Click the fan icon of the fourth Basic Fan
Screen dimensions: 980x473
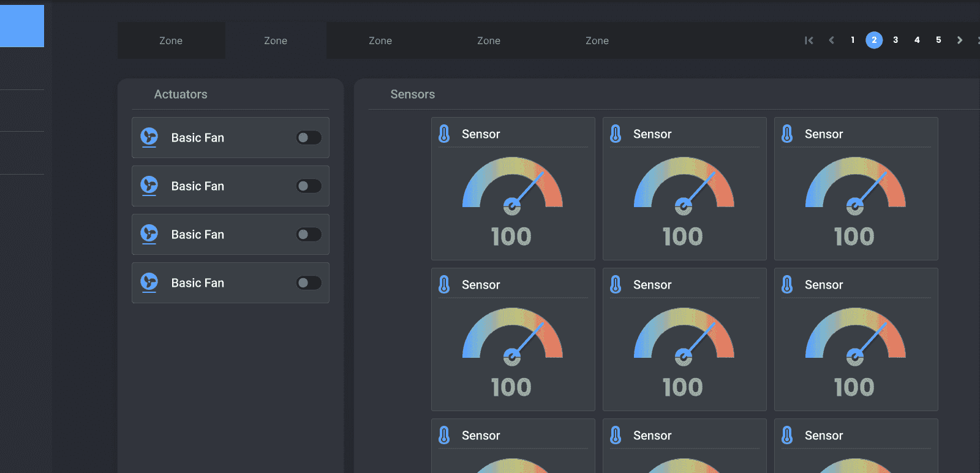(149, 282)
